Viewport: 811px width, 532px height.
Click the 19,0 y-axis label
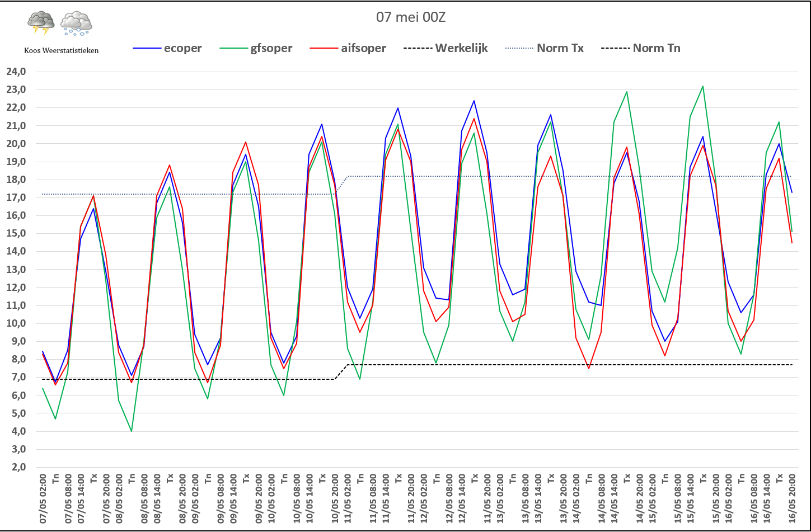[16, 162]
